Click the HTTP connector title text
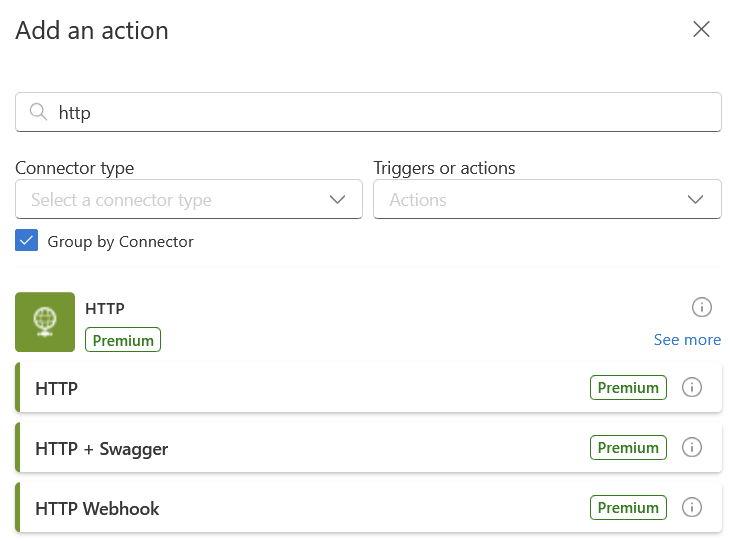 [x=105, y=309]
